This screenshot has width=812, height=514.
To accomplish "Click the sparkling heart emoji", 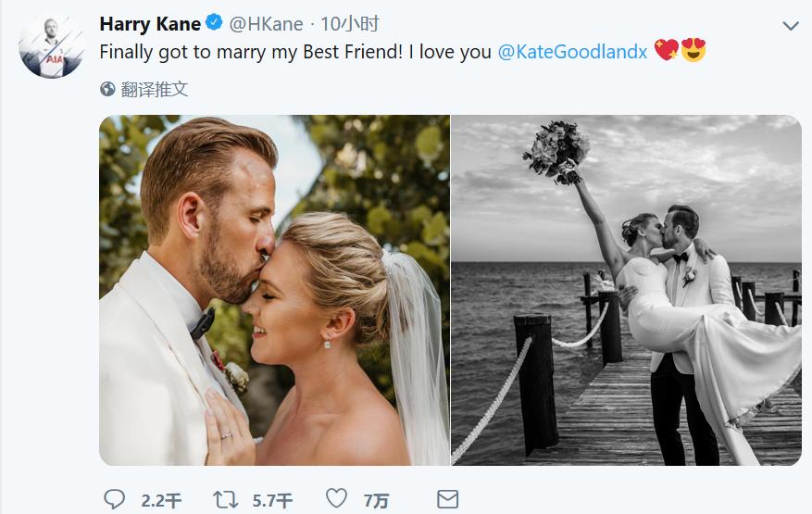I will tap(666, 51).
